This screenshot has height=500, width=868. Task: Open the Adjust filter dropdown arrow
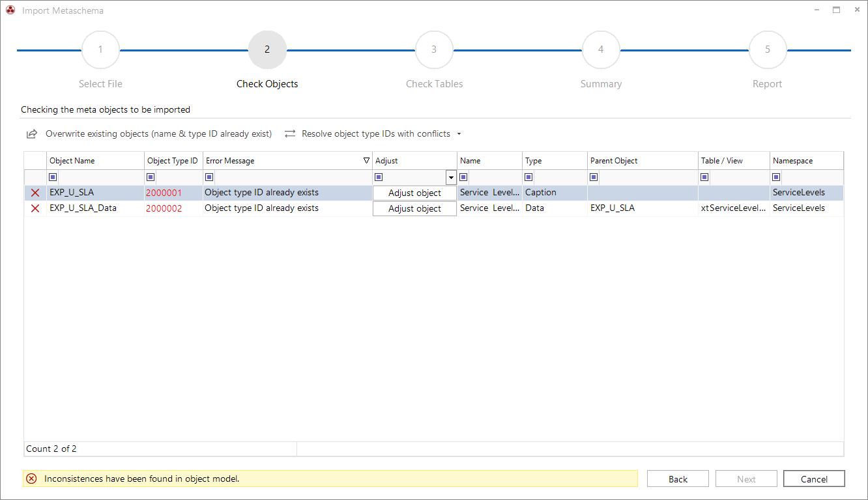pyautogui.click(x=451, y=178)
